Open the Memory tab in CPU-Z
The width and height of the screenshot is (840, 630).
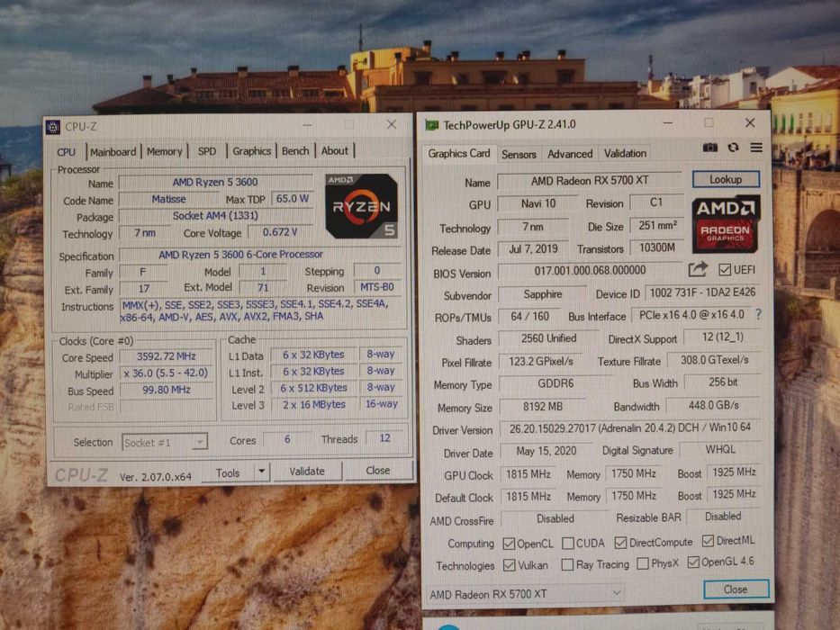coord(165,151)
